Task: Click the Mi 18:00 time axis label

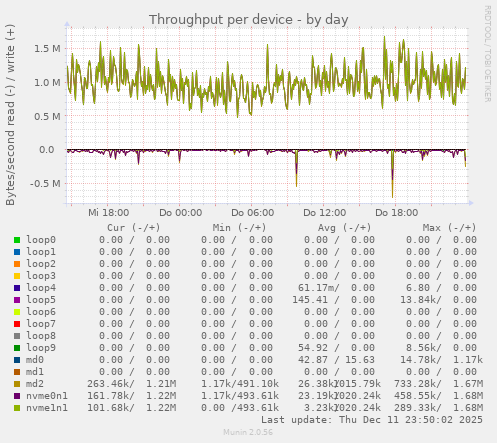Action: click(108, 213)
